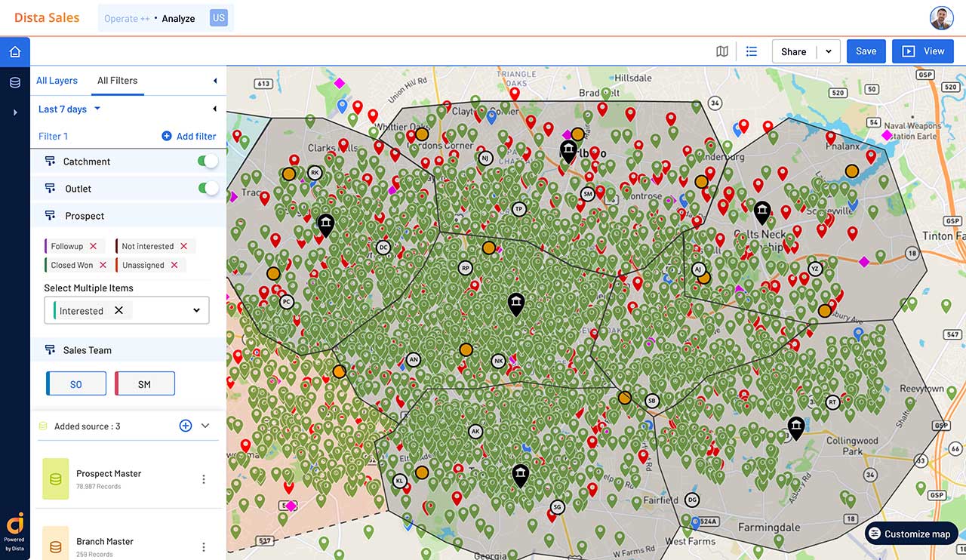966x560 pixels.
Task: Click the NK territory marker
Action: [498, 362]
